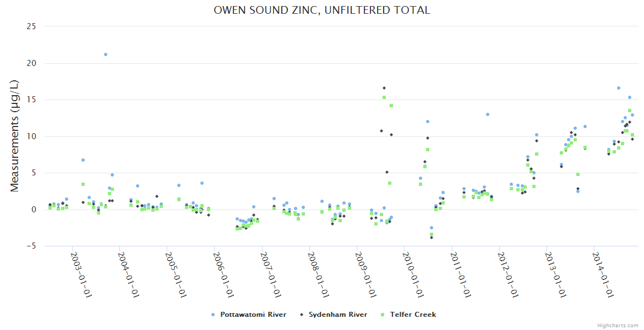This screenshot has height=330, width=644.
Task: Click the blue outlier point near 21 µg/L
Action: (106, 54)
